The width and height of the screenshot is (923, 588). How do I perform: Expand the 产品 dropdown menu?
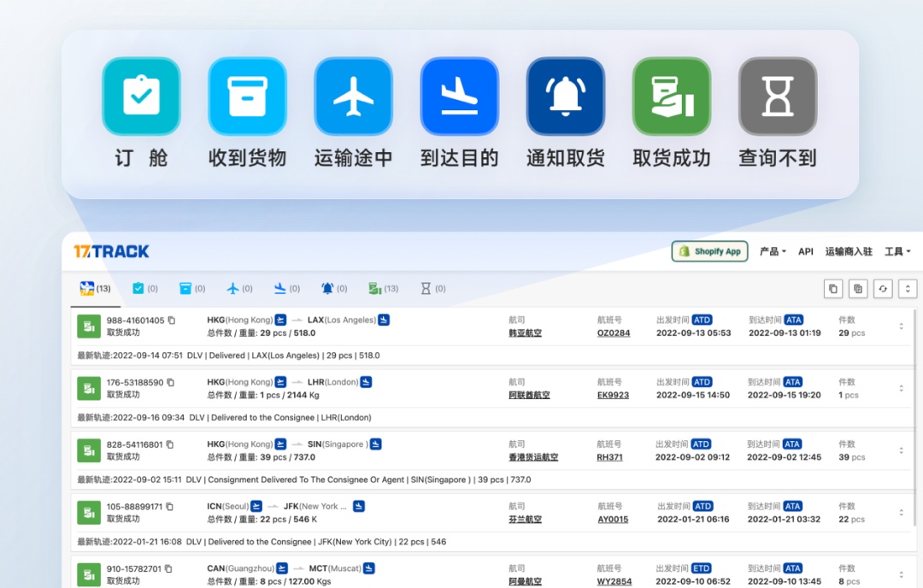coord(773,251)
